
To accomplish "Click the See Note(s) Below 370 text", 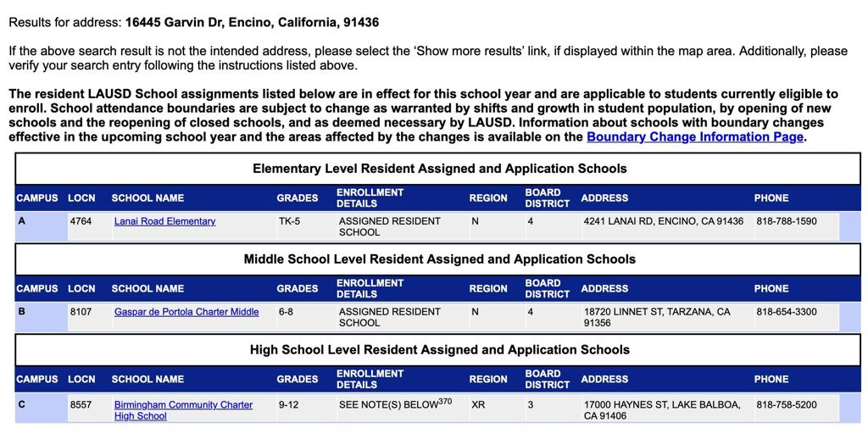I will 395,404.
